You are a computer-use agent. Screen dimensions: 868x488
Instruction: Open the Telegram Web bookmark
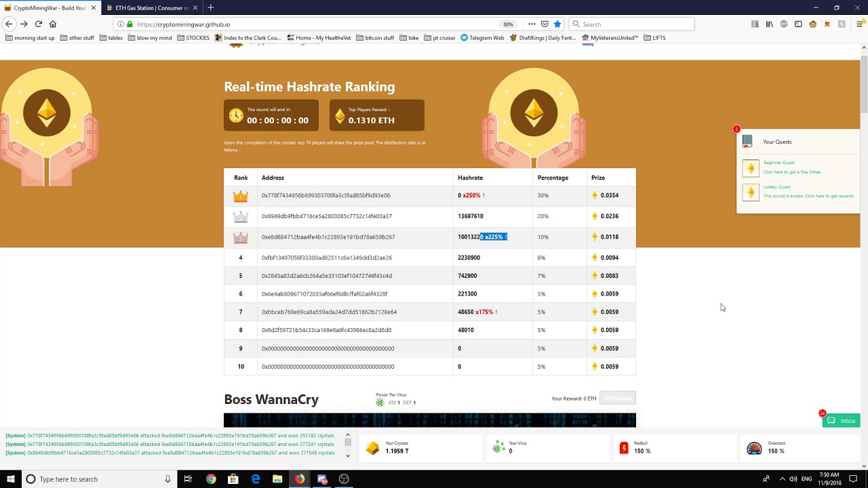tap(482, 38)
